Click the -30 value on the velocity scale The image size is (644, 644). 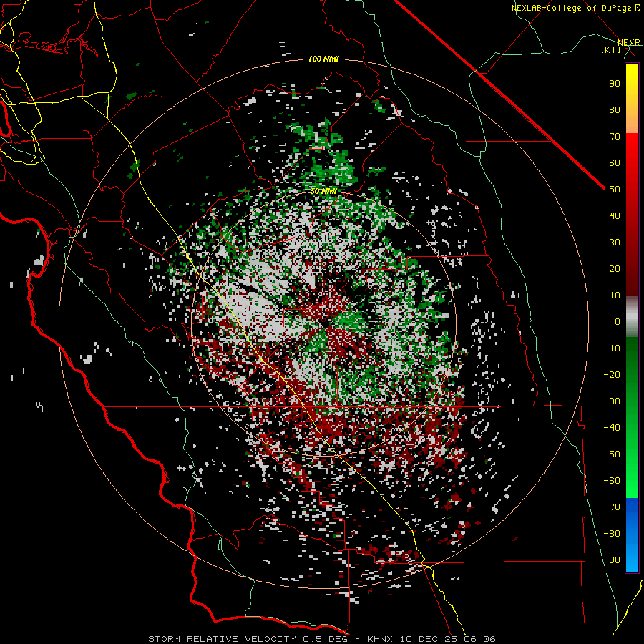[612, 401]
